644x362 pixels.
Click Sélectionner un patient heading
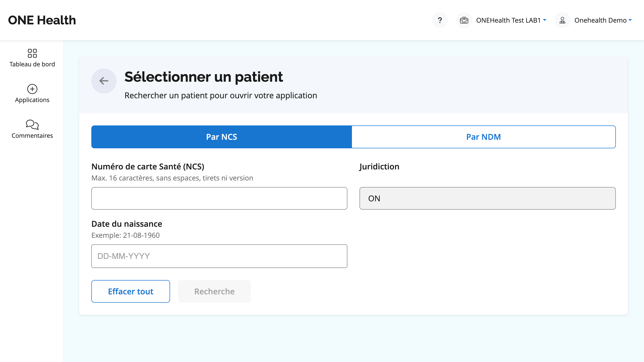point(204,77)
